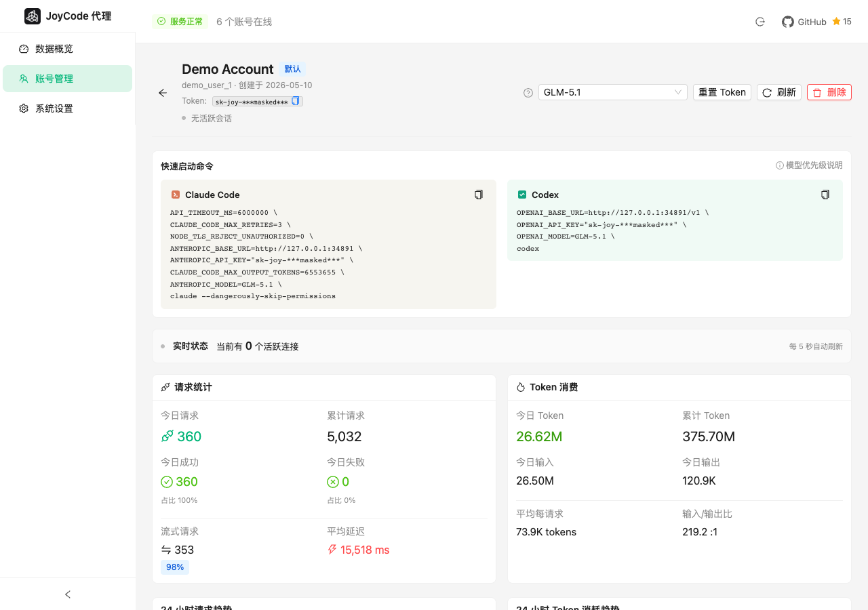Click the 刷新 button
The image size is (868, 610).
click(779, 92)
